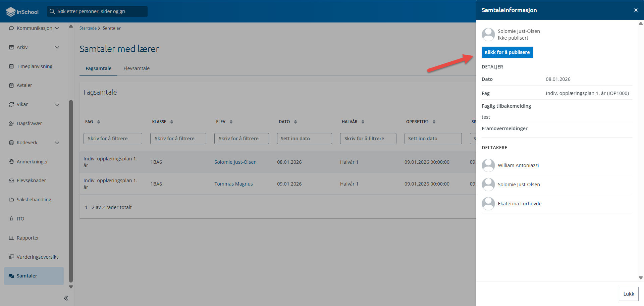
Task: Click the Kodeverk database icon
Action: (11, 143)
